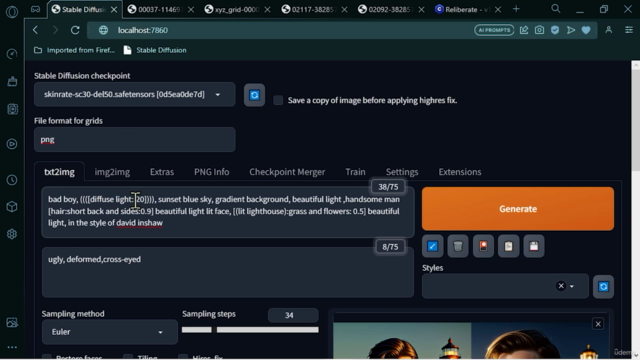This screenshot has height=360, width=640.
Task: Open the cube Extensions sidebar icon
Action: tap(12, 207)
